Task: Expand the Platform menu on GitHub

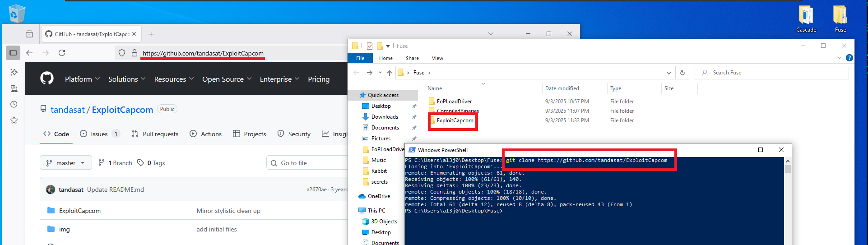Action: pyautogui.click(x=82, y=79)
